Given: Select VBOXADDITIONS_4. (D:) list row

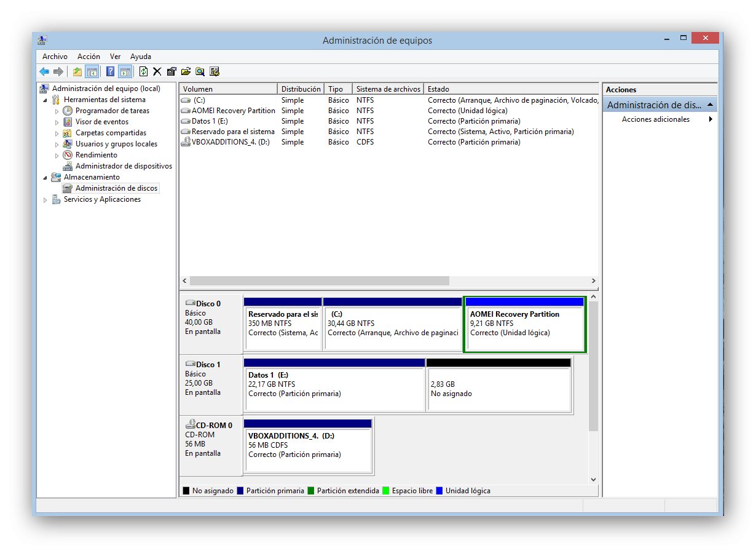Looking at the screenshot, I should [389, 142].
